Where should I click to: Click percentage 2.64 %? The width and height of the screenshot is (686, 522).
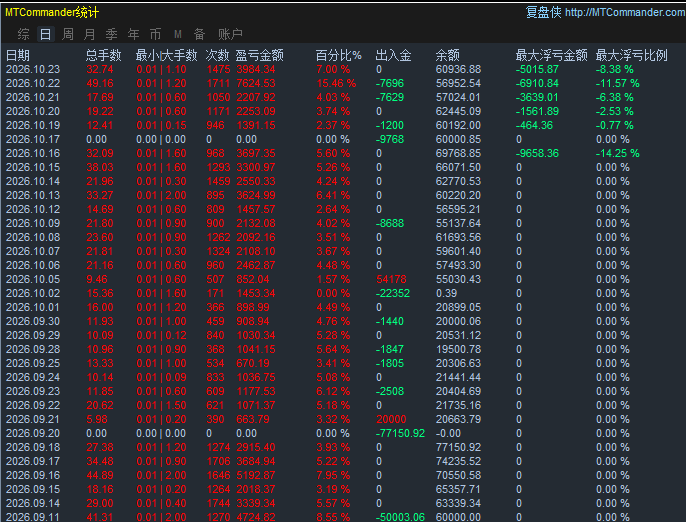[333, 209]
